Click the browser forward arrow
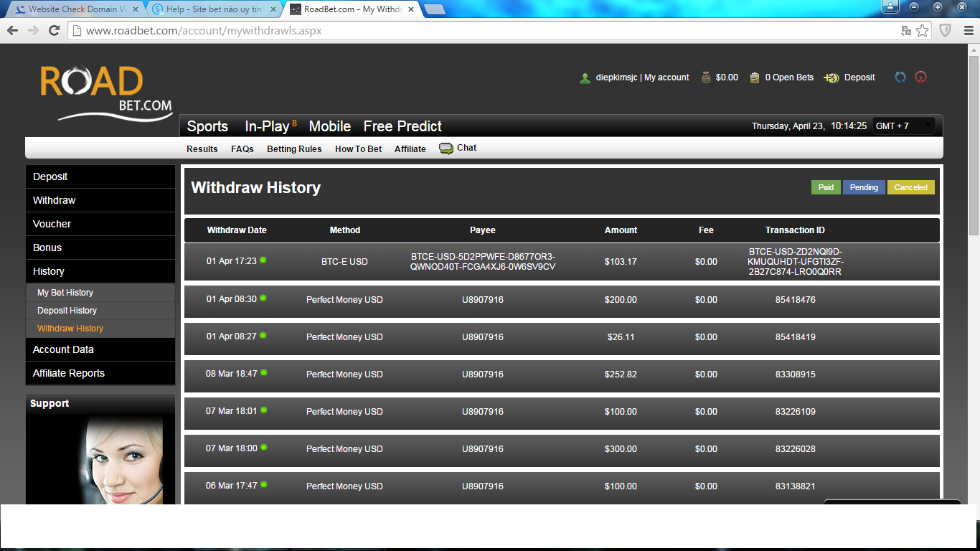The width and height of the screenshot is (980, 551). [x=33, y=31]
